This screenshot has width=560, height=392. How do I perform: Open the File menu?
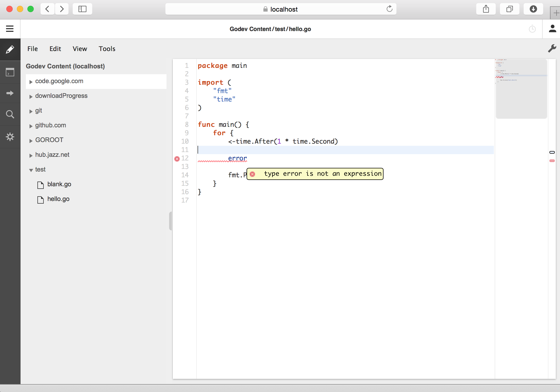point(33,49)
